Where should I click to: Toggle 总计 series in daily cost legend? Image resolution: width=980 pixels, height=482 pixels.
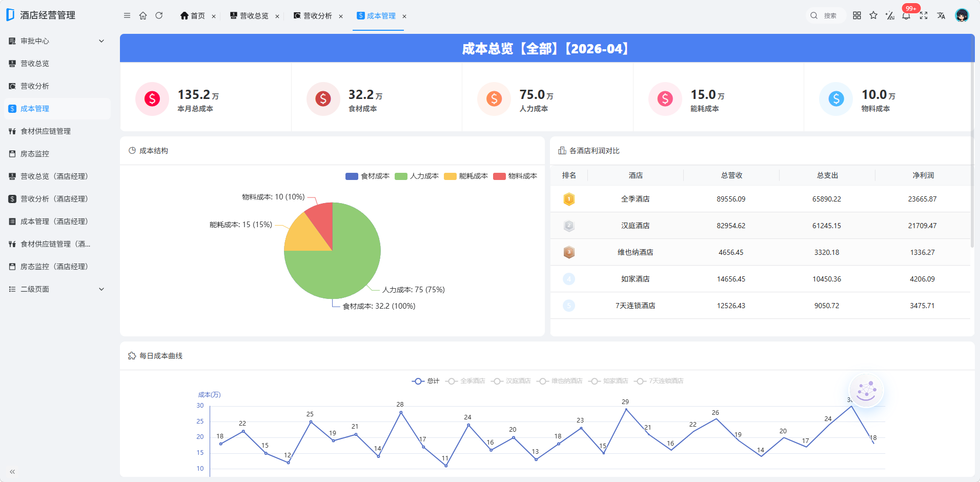pyautogui.click(x=425, y=381)
